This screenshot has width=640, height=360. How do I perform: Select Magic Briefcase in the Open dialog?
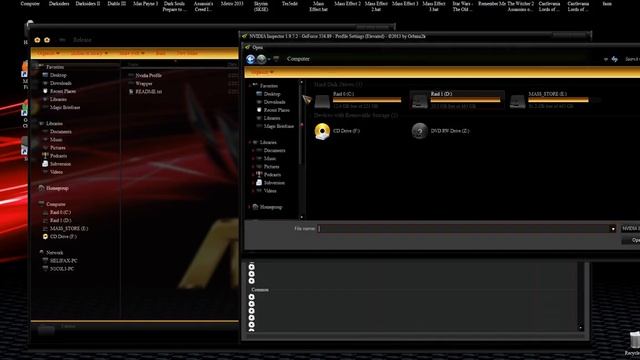click(275, 127)
